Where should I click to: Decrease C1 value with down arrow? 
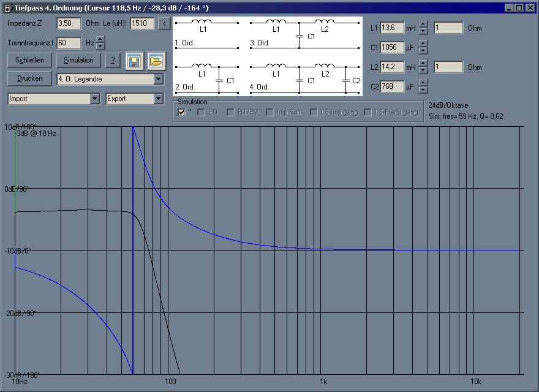423,51
